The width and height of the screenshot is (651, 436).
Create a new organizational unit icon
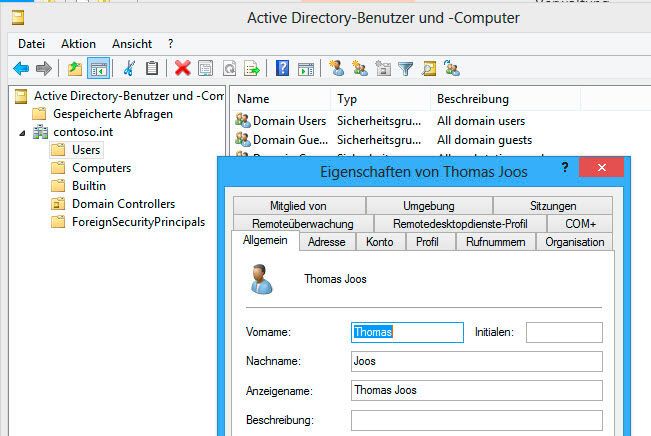click(383, 68)
